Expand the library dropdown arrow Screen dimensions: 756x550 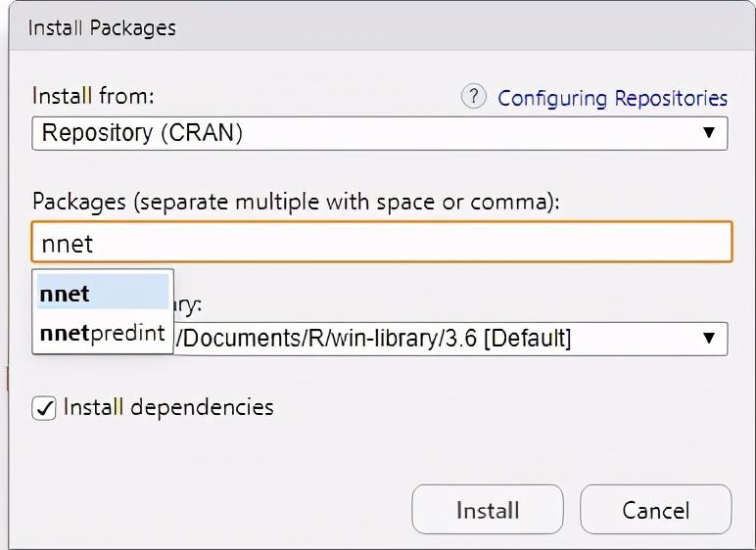coord(709,340)
